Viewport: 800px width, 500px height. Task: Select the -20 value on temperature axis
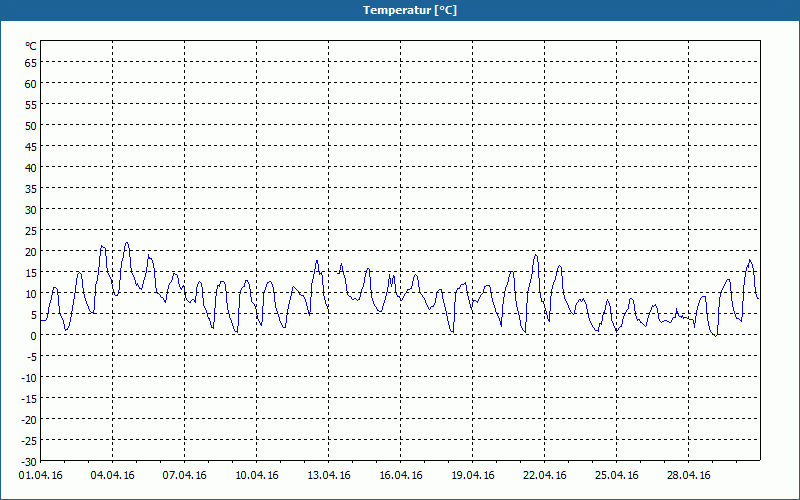29,420
